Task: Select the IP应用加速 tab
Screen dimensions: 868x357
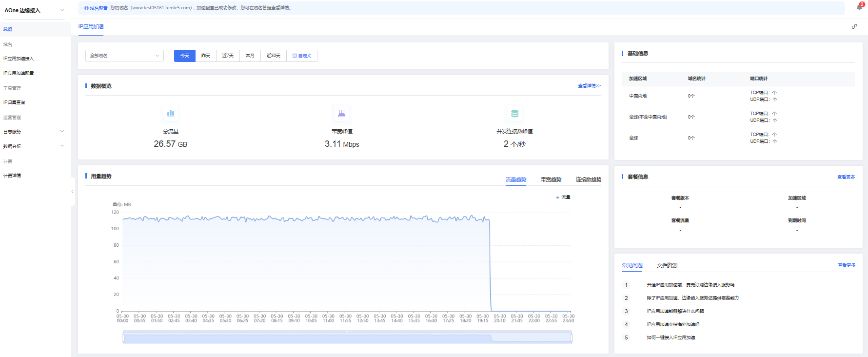Action: [x=91, y=26]
